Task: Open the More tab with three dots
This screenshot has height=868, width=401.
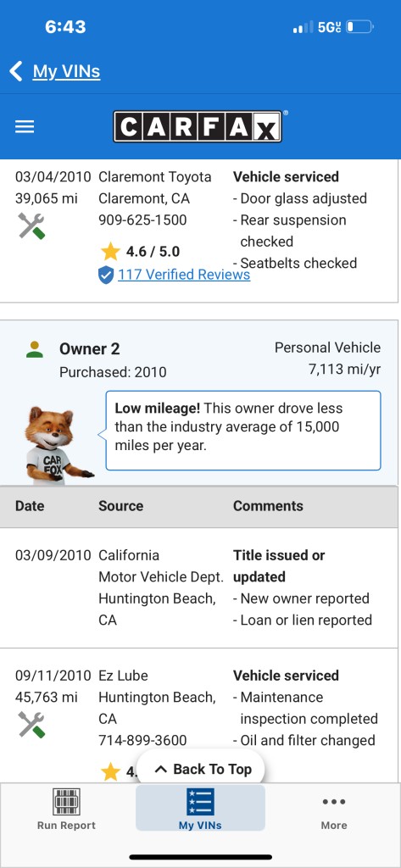Action: 334,811
